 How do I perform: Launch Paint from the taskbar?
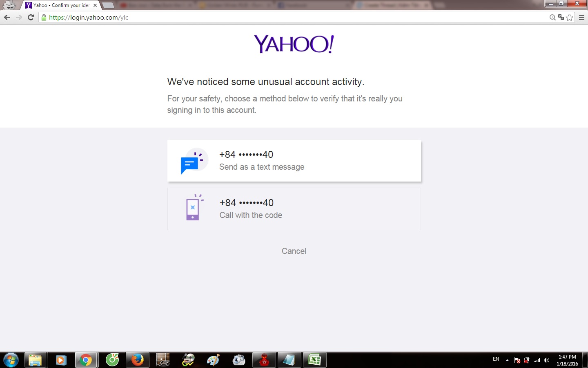click(213, 360)
